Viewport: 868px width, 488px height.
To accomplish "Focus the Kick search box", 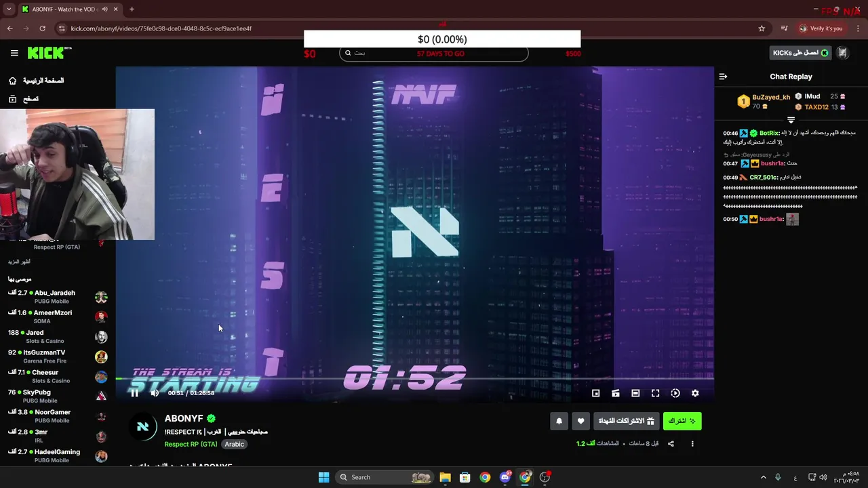I will [x=434, y=53].
